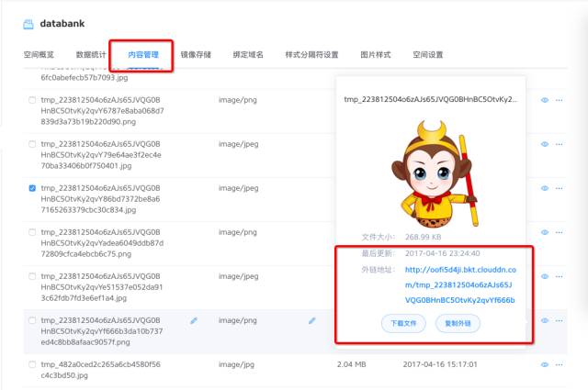Preview the file ending ed4c8bb8afaac9057f.png via eye icon
The width and height of the screenshot is (588, 390).
[545, 320]
